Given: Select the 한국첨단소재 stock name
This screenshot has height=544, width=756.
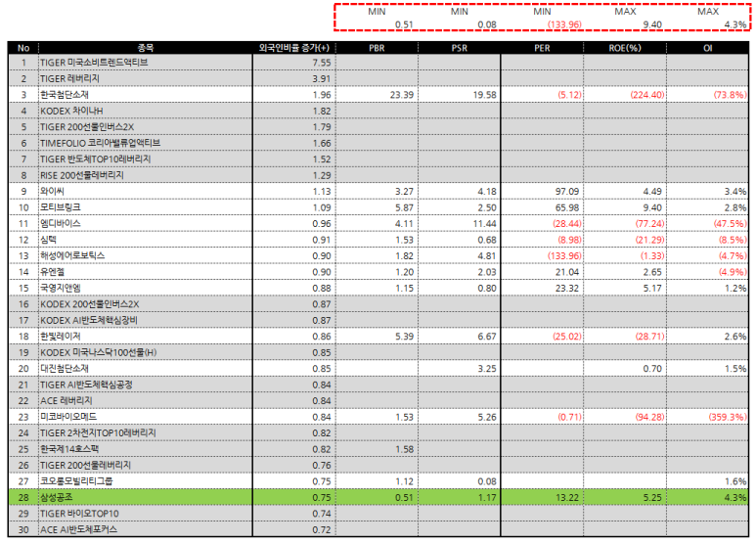Looking at the screenshot, I should click(x=65, y=95).
